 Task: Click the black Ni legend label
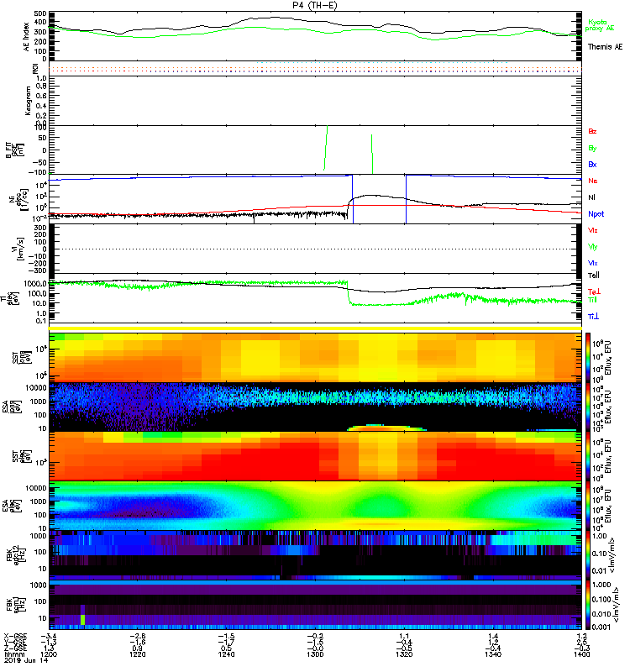[591, 197]
